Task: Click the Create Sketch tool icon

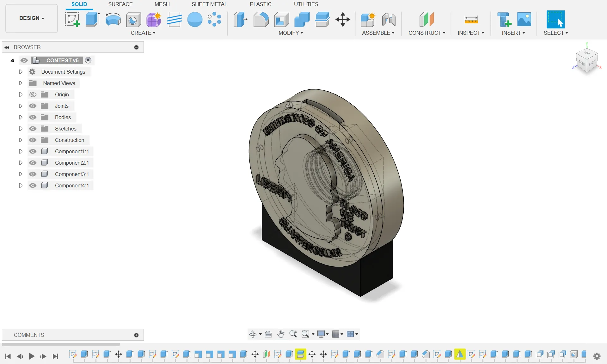Action: pos(72,19)
